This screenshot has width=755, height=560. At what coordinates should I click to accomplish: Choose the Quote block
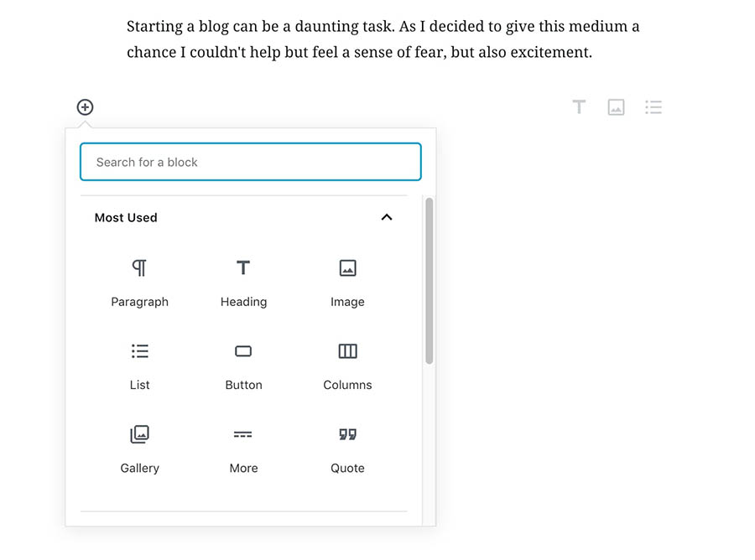(x=347, y=449)
